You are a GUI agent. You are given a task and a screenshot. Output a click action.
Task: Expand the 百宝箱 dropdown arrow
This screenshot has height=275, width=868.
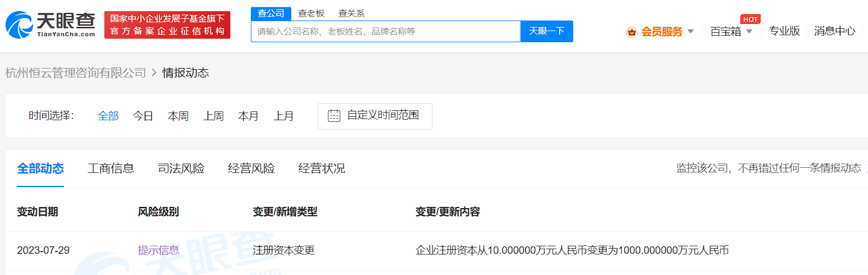point(749,32)
